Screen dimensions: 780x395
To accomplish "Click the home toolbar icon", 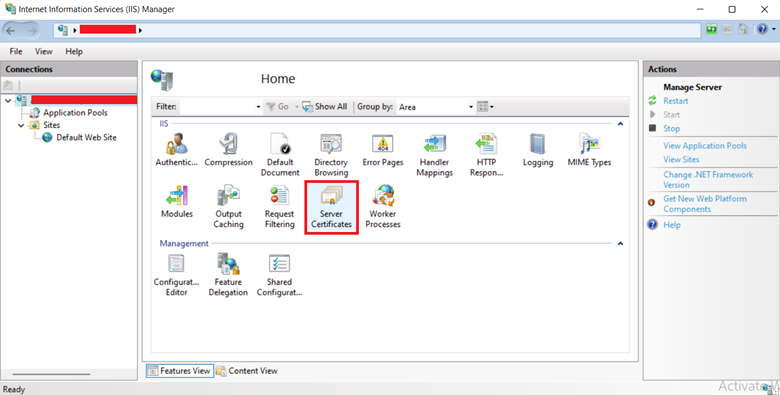I will [x=743, y=29].
